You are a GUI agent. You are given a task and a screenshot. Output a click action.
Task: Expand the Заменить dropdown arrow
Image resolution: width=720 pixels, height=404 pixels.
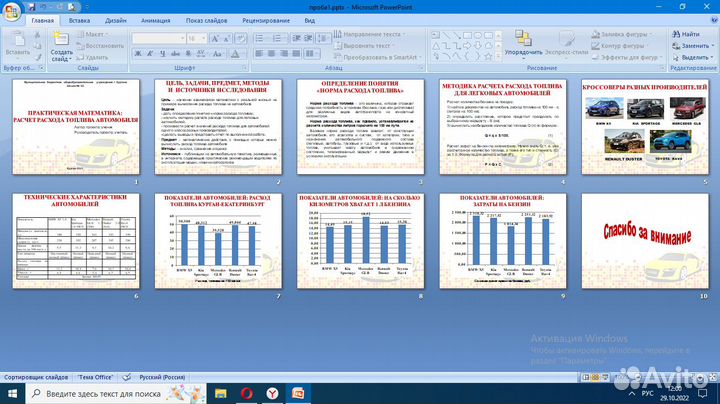point(712,46)
